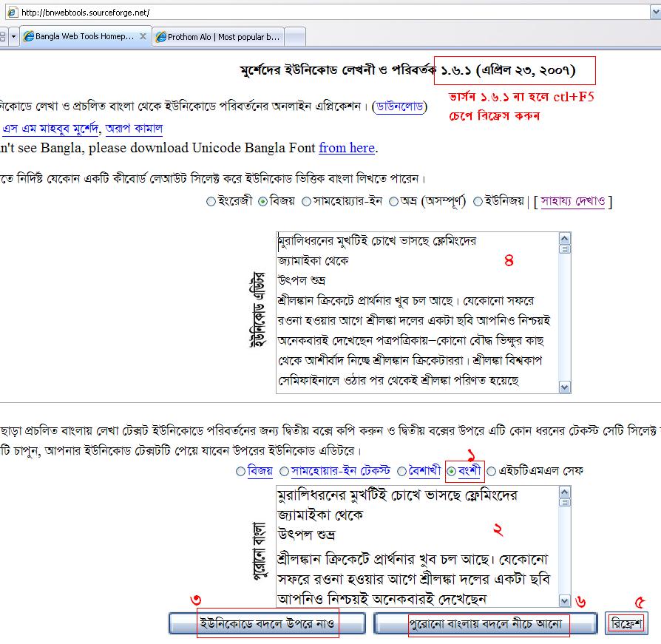Select the অভ্র (অসম্পূর্ণ) radio button
The width and height of the screenshot is (661, 644).
(393, 202)
